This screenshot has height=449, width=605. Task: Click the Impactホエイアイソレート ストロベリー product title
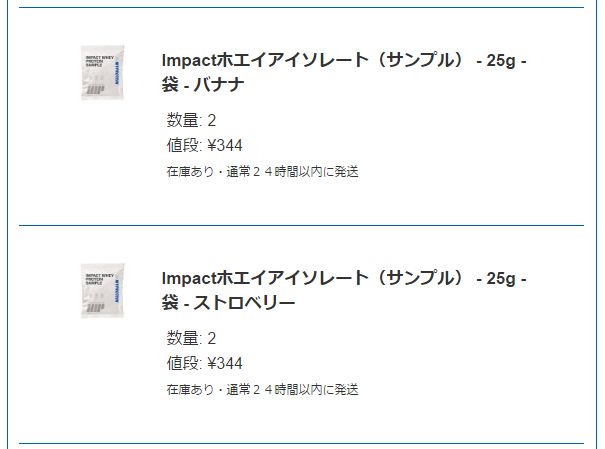point(344,290)
